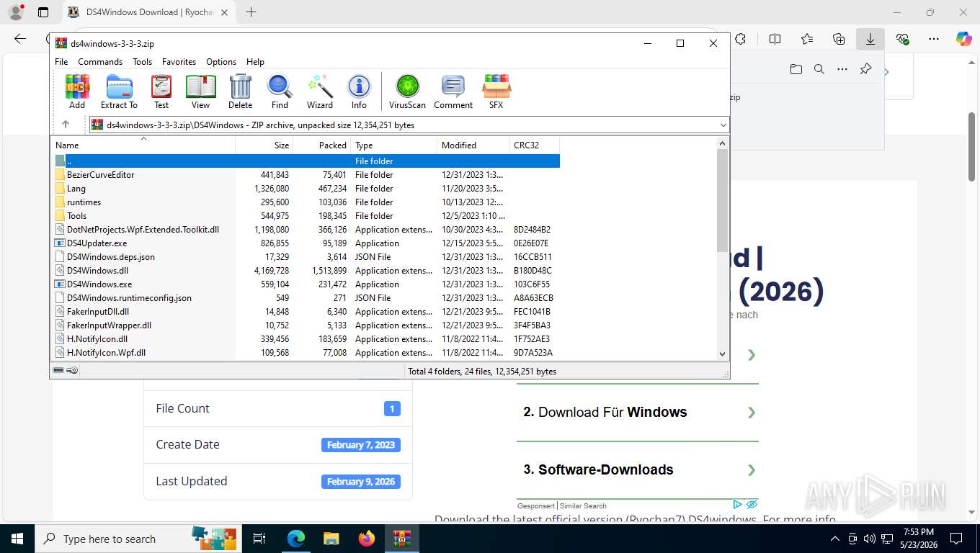Expand the archive path dropdown

(723, 125)
